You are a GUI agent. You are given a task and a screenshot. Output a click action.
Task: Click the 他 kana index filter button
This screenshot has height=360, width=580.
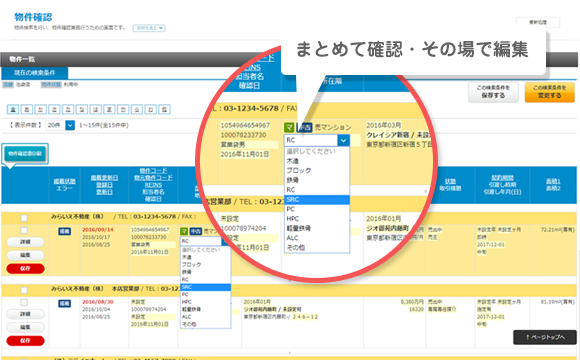point(164,110)
